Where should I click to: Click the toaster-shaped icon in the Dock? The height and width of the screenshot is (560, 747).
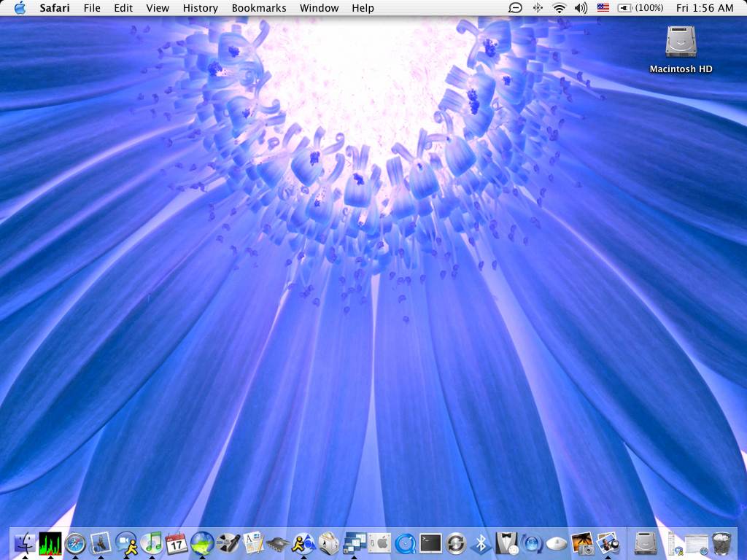tap(329, 542)
